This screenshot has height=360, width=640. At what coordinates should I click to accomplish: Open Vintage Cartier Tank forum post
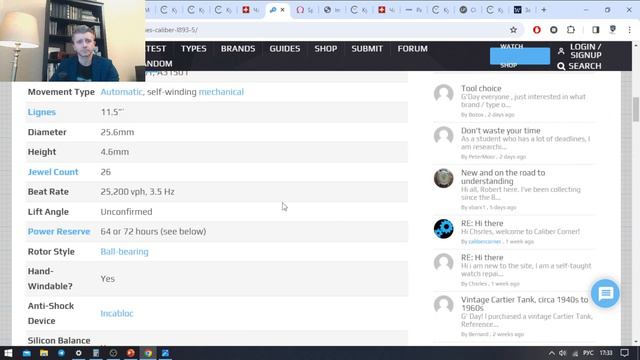pos(524,304)
